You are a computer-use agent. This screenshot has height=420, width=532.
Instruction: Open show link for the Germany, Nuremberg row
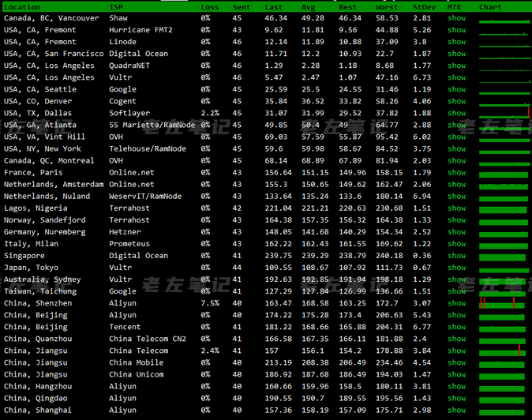tap(456, 232)
